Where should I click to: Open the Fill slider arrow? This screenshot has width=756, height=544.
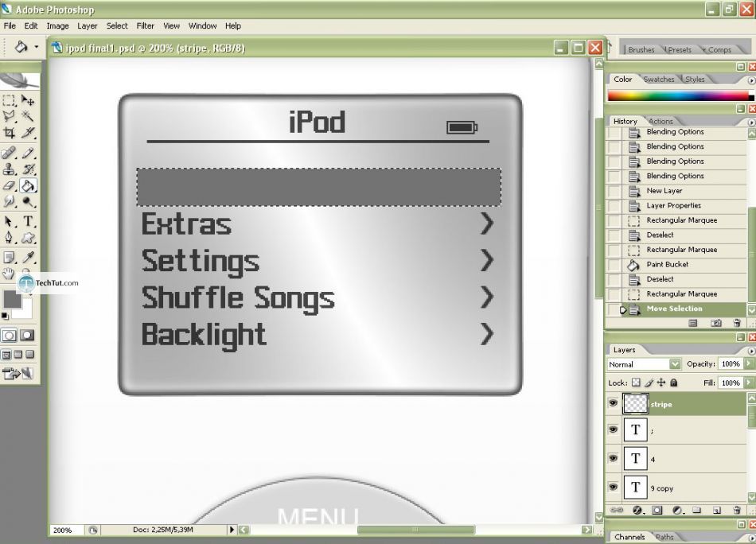pyautogui.click(x=749, y=383)
